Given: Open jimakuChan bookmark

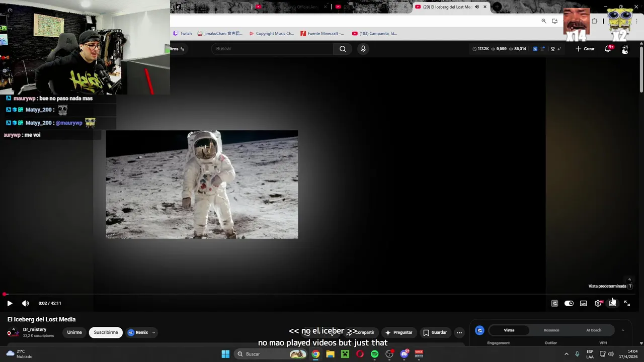Looking at the screenshot, I should click(x=220, y=34).
